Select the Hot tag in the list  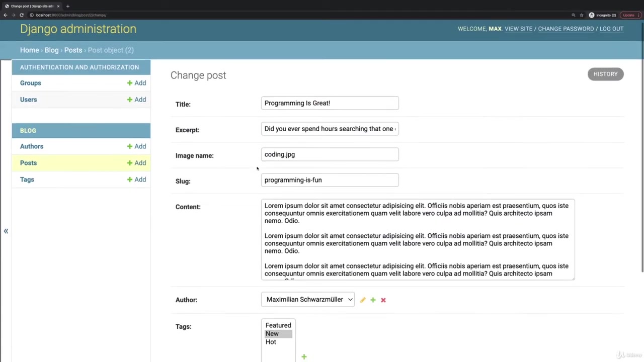(271, 342)
